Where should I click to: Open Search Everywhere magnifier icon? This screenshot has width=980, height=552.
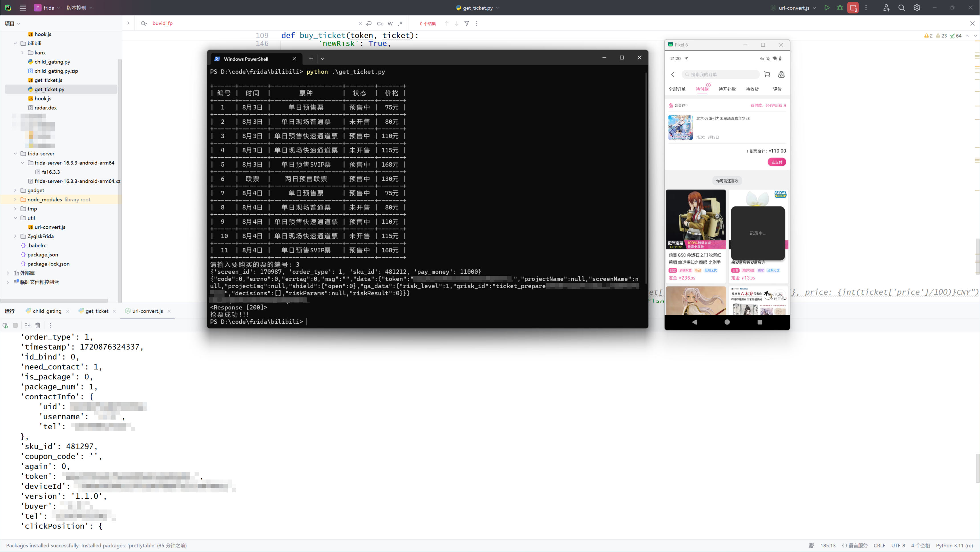click(x=901, y=8)
